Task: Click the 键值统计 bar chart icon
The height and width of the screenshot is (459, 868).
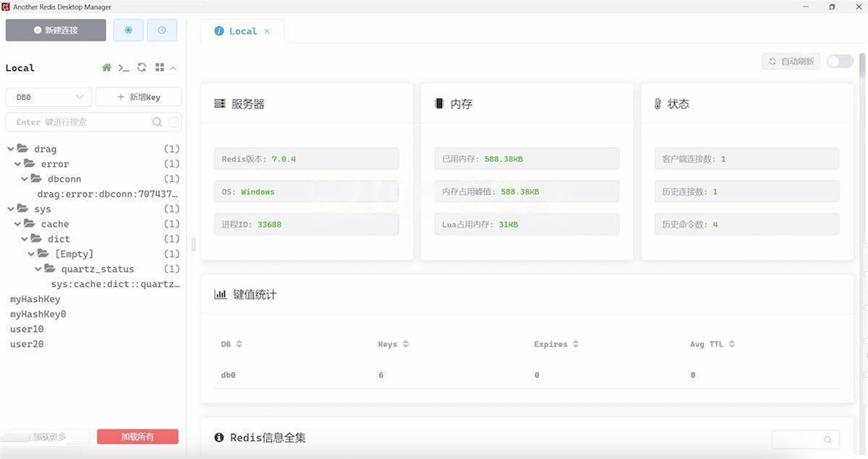Action: coord(220,294)
